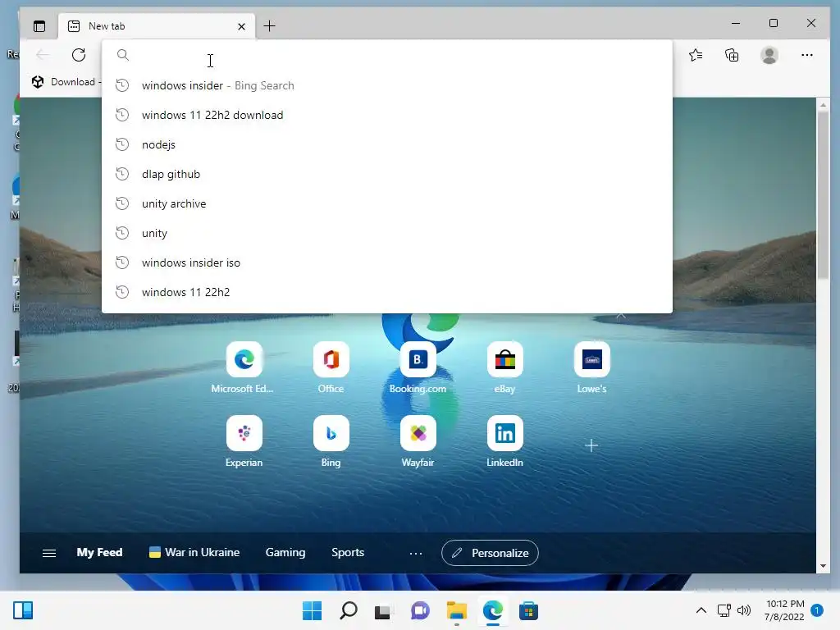Image resolution: width=840 pixels, height=630 pixels.
Task: Open the Download favorites bar bookmark
Action: [x=66, y=82]
